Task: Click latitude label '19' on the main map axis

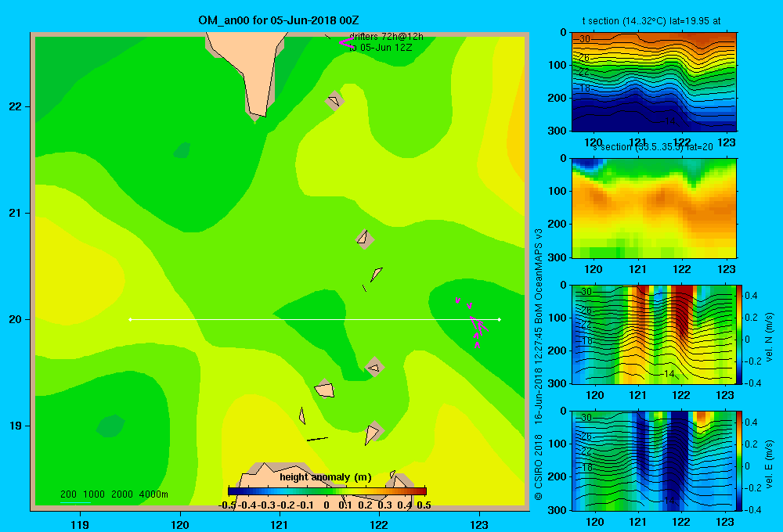Action: click(x=16, y=426)
